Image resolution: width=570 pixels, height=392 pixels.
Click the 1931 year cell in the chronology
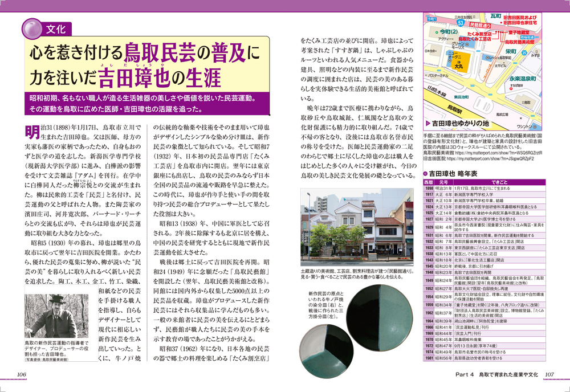pos(429,235)
